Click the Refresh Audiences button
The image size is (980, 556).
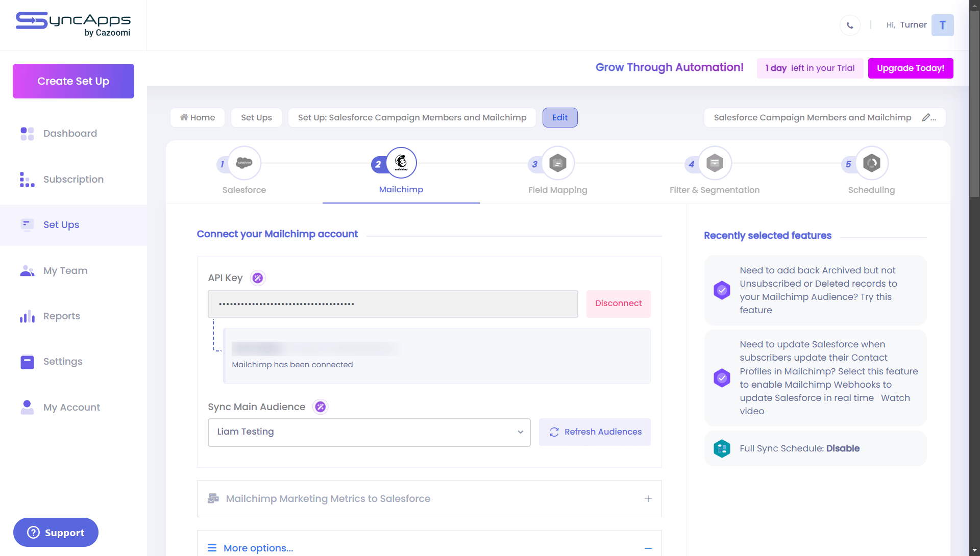click(x=595, y=432)
